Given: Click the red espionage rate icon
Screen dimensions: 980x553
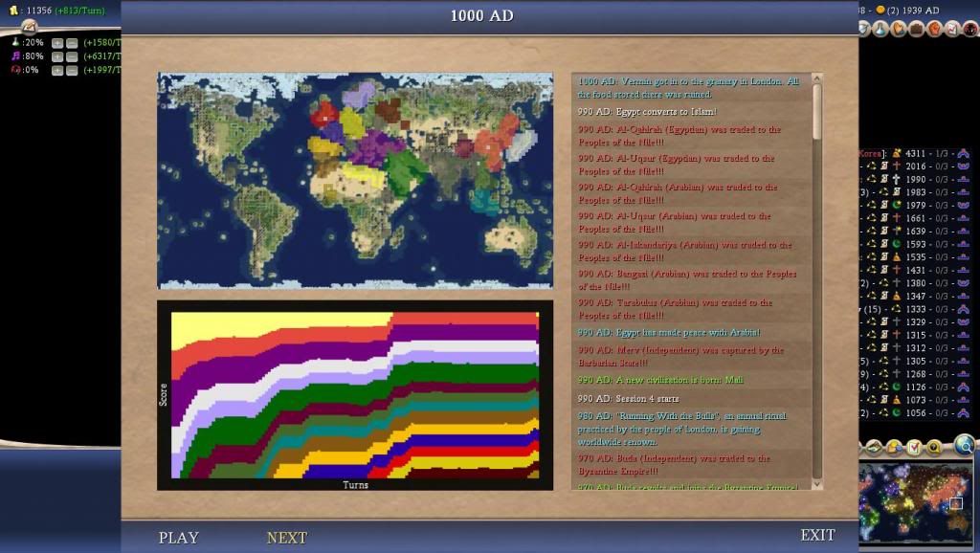Looking at the screenshot, I should [x=15, y=69].
